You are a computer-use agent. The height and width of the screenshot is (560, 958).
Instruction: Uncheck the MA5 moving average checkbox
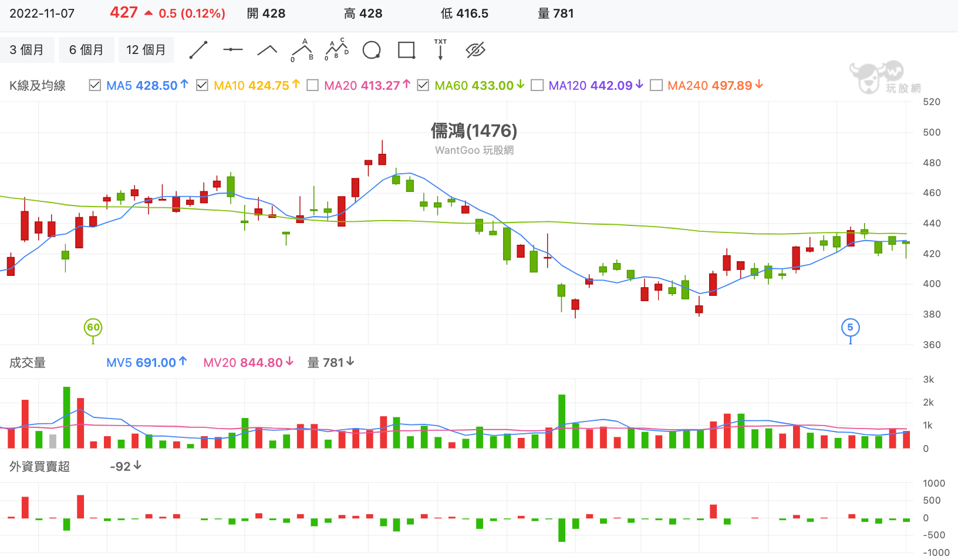(x=95, y=85)
